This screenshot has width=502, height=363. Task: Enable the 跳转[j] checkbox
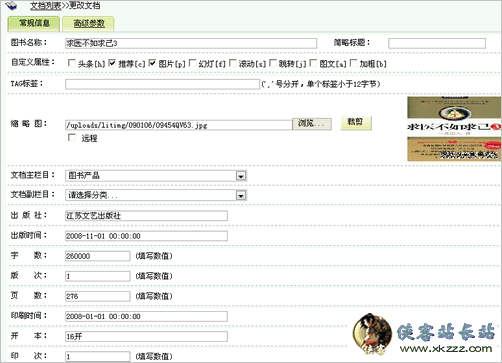pyautogui.click(x=273, y=63)
